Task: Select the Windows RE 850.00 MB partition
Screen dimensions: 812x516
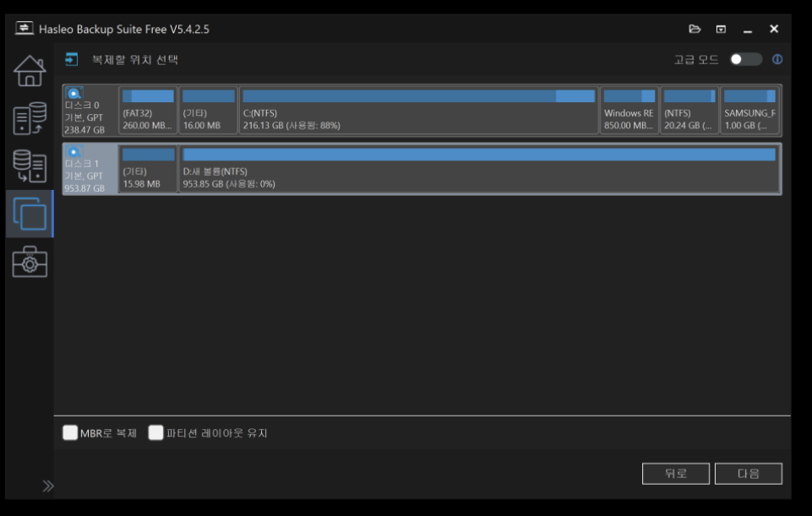Action: [x=629, y=110]
